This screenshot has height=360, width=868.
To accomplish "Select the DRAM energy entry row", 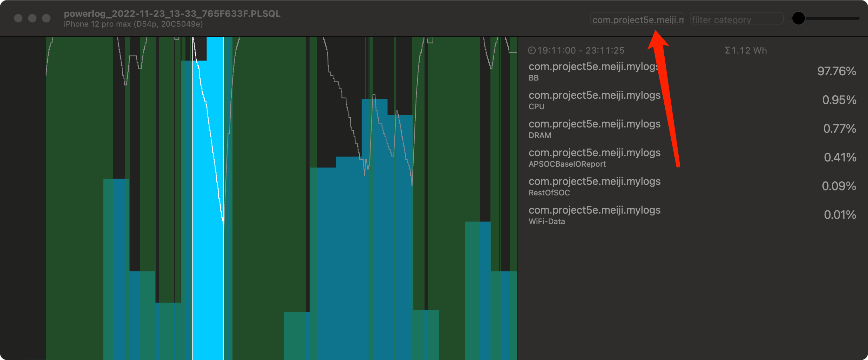I will tap(692, 129).
